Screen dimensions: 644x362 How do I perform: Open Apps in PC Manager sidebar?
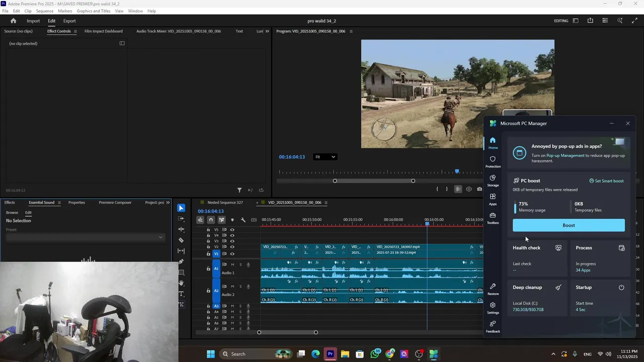coord(493,199)
